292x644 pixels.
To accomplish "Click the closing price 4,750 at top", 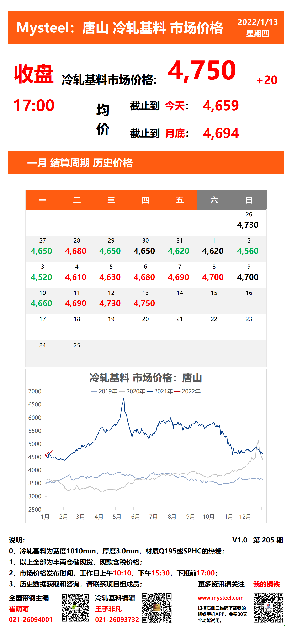I will coord(202,71).
